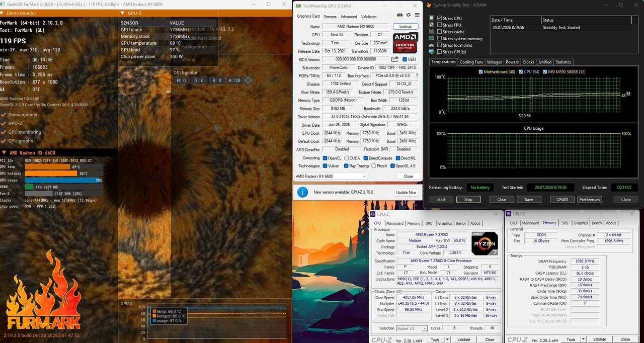Toggle the UEFI checkbox in GPU-Z
This screenshot has height=343, width=644.
coord(404,59)
